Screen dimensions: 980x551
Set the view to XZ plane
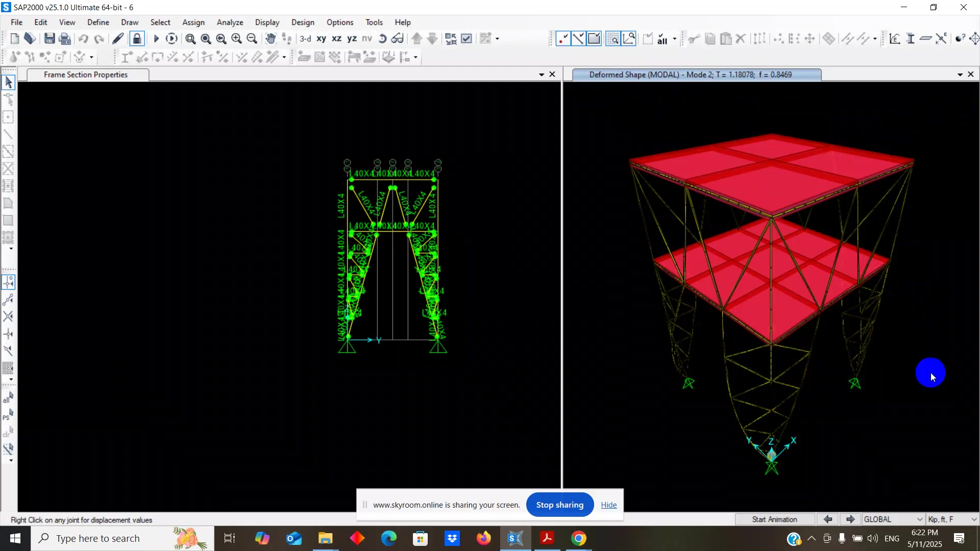(x=336, y=39)
